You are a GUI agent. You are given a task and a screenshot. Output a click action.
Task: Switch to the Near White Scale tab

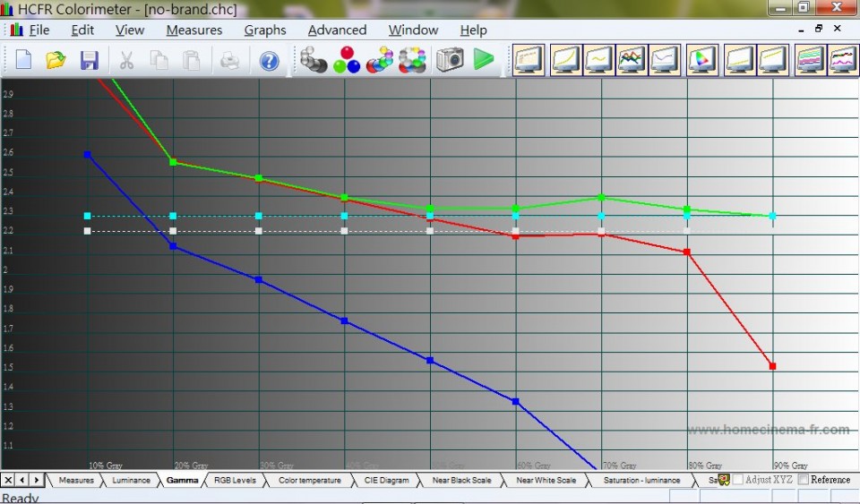click(546, 481)
